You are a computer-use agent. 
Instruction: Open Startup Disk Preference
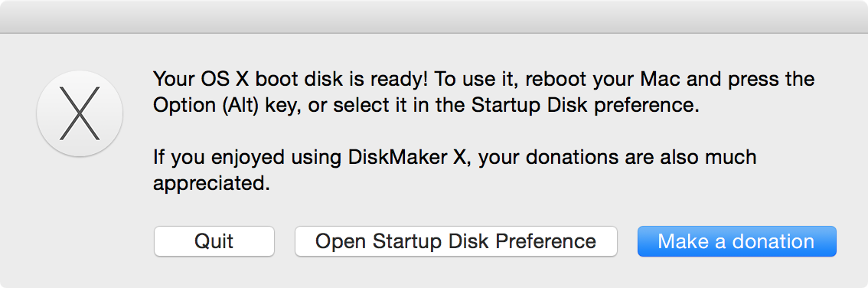pos(456,241)
